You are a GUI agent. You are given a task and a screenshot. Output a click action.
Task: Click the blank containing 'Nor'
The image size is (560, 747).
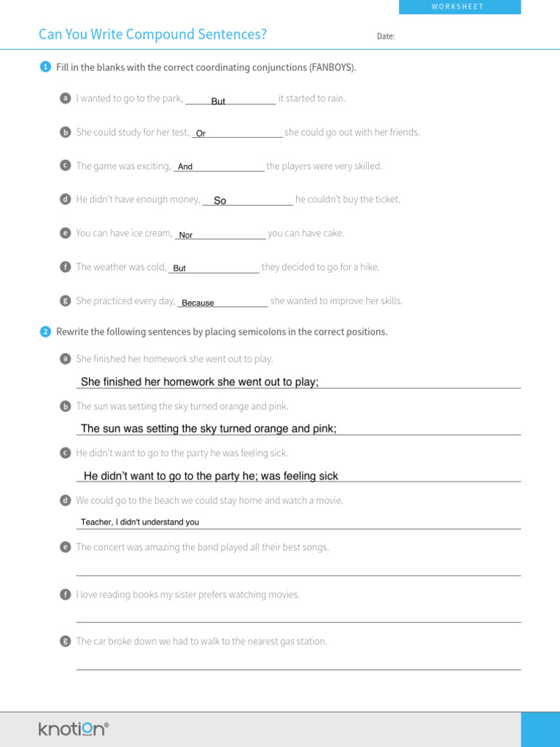219,235
